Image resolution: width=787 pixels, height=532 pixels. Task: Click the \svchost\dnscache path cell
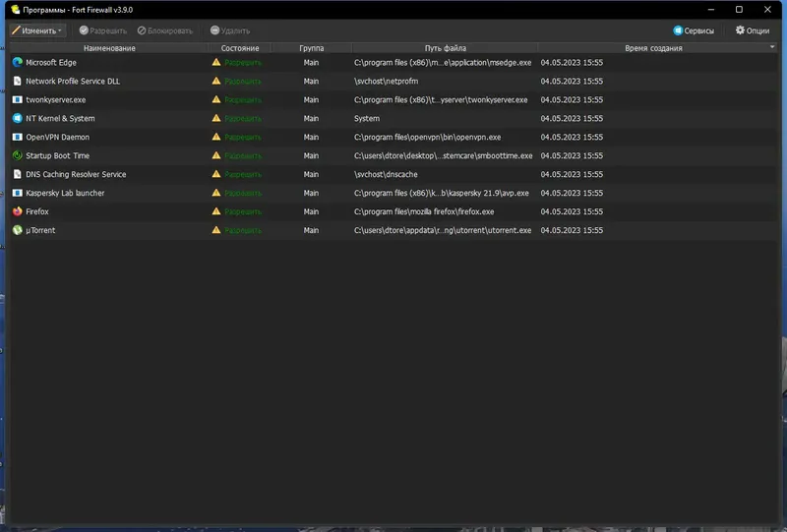[x=386, y=174]
